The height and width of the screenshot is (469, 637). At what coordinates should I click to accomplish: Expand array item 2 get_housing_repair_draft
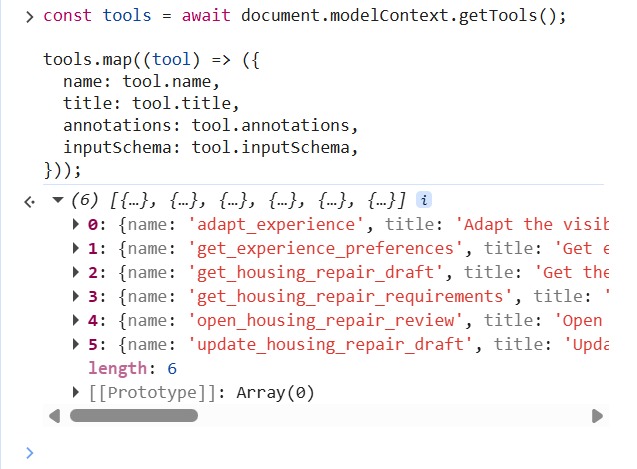click(76, 272)
